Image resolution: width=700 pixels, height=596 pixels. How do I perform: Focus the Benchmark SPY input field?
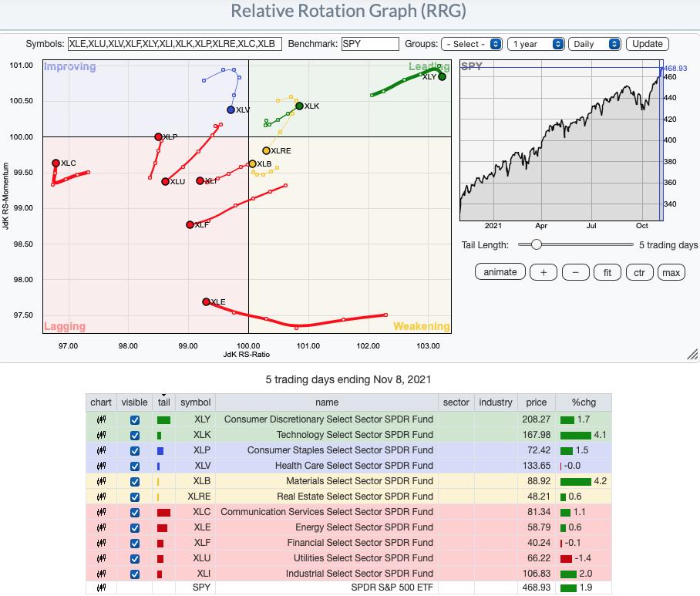[370, 44]
